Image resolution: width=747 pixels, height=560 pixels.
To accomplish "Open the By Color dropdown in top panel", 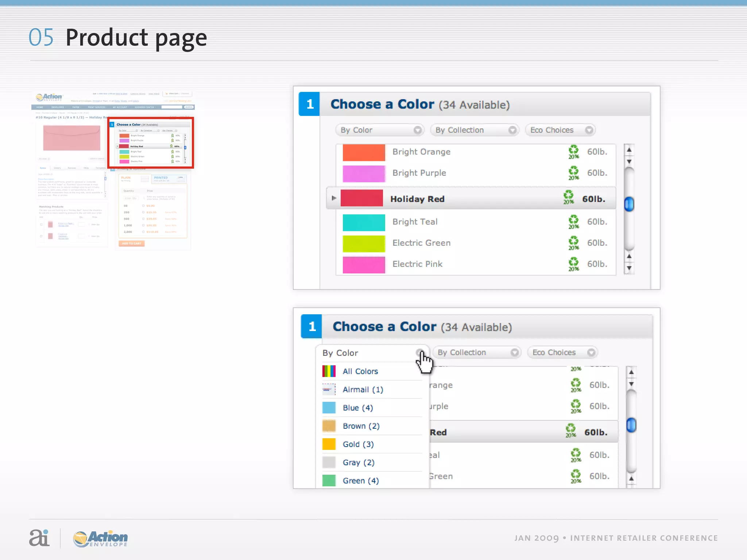I will [x=379, y=130].
